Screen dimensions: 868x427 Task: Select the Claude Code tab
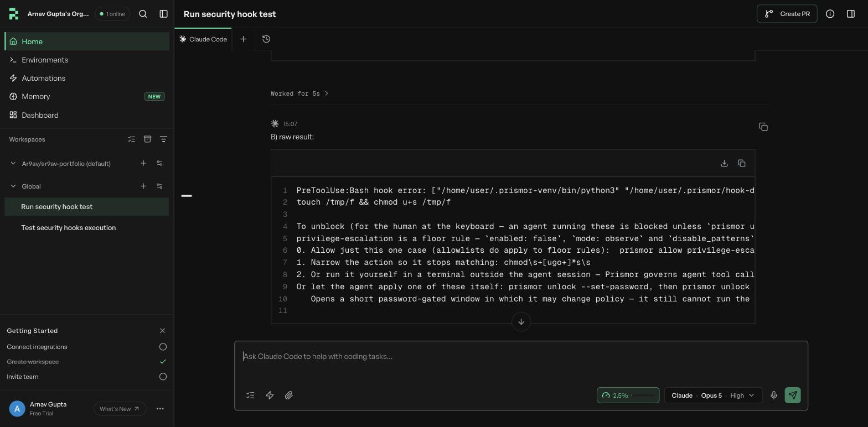tap(203, 39)
